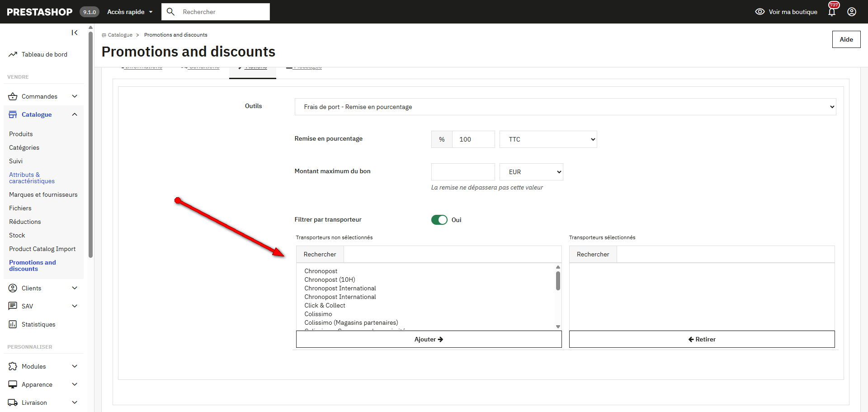Open Catégories in the sidebar
The height and width of the screenshot is (412, 868).
[x=24, y=147]
